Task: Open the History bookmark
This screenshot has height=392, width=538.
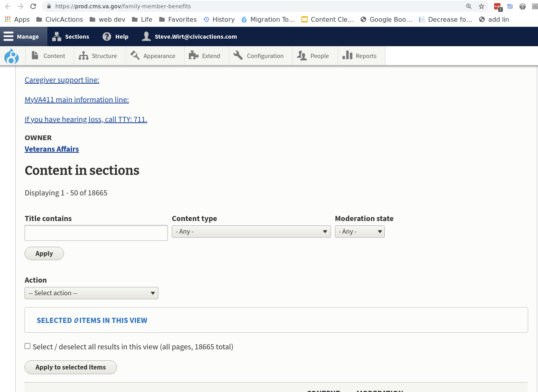Action: click(x=219, y=19)
